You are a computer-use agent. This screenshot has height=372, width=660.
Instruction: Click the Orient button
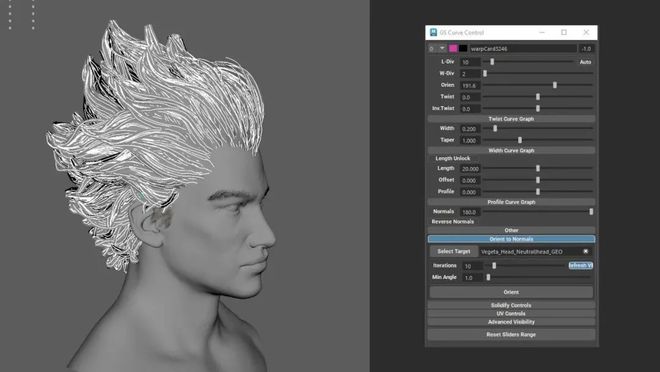point(511,292)
